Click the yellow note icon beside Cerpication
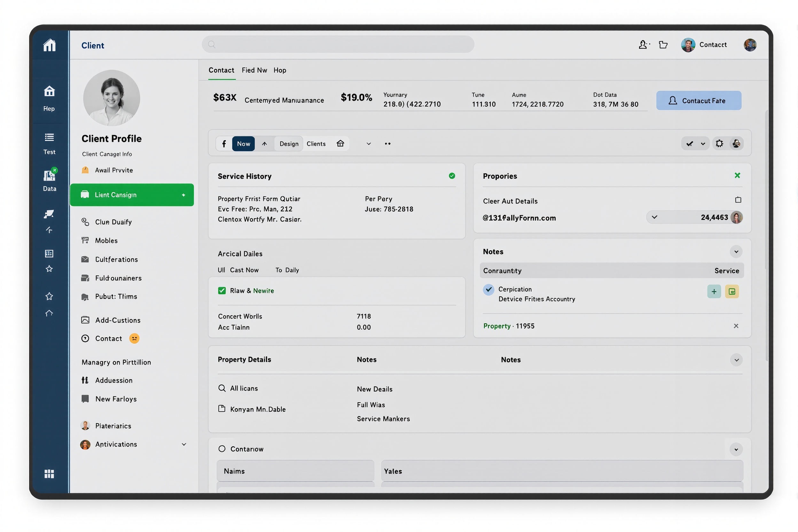 point(732,292)
